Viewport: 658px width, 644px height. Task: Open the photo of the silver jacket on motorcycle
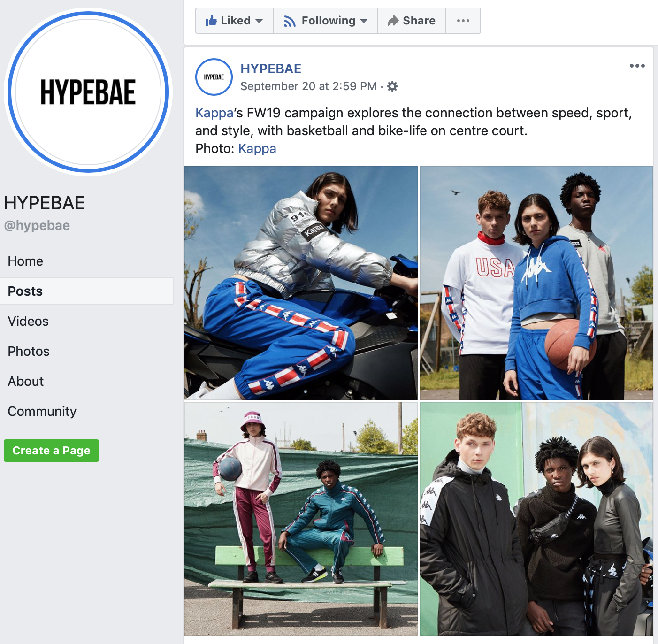(x=301, y=283)
